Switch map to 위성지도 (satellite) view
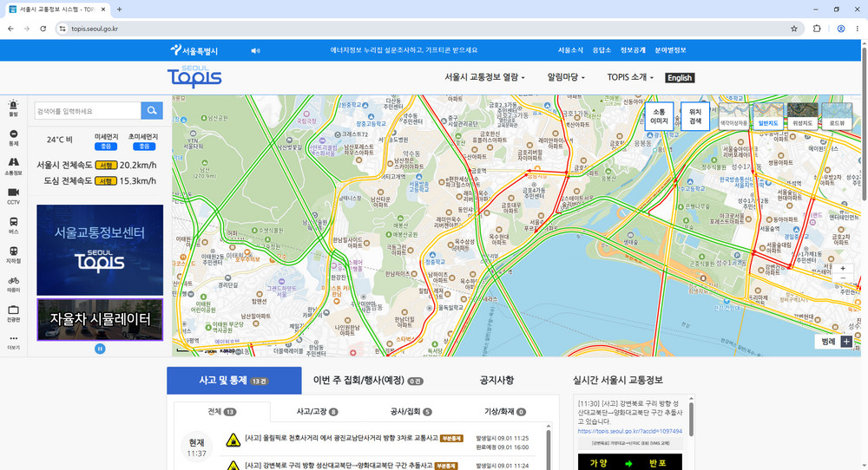The height and width of the screenshot is (470, 868). point(802,116)
